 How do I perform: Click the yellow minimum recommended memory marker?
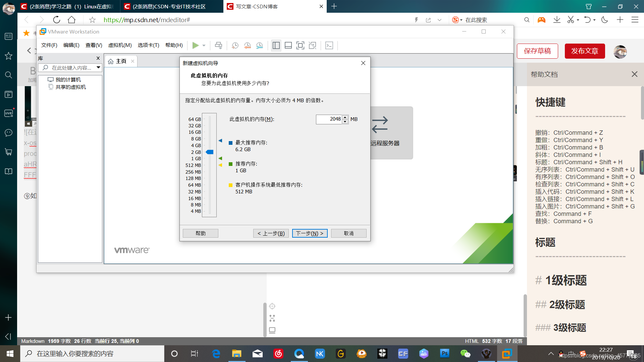(x=220, y=165)
